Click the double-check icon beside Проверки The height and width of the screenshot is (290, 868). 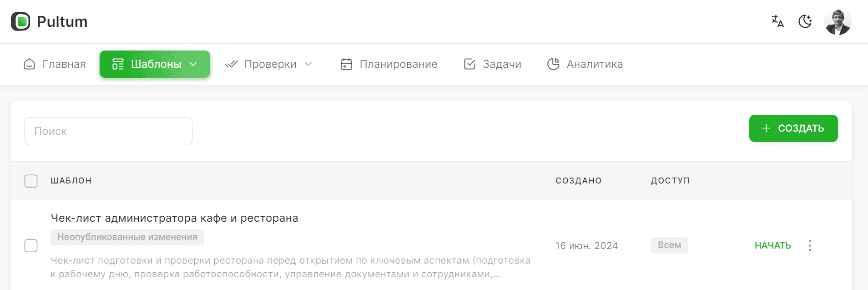click(231, 64)
